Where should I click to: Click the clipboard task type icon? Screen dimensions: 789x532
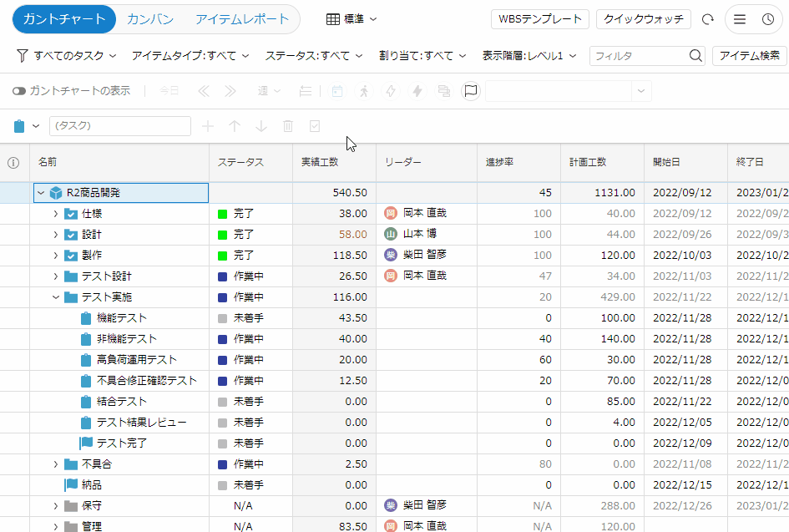click(x=19, y=126)
